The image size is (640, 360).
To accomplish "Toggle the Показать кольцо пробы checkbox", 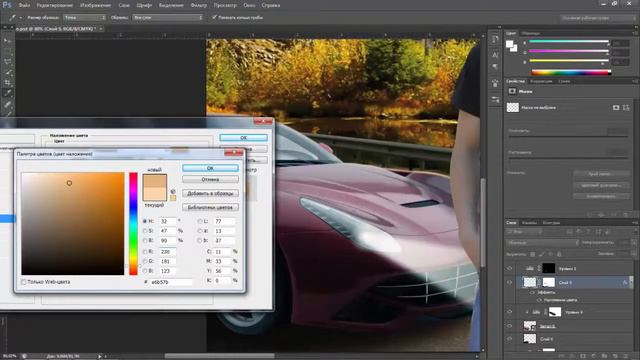I will pyautogui.click(x=214, y=18).
